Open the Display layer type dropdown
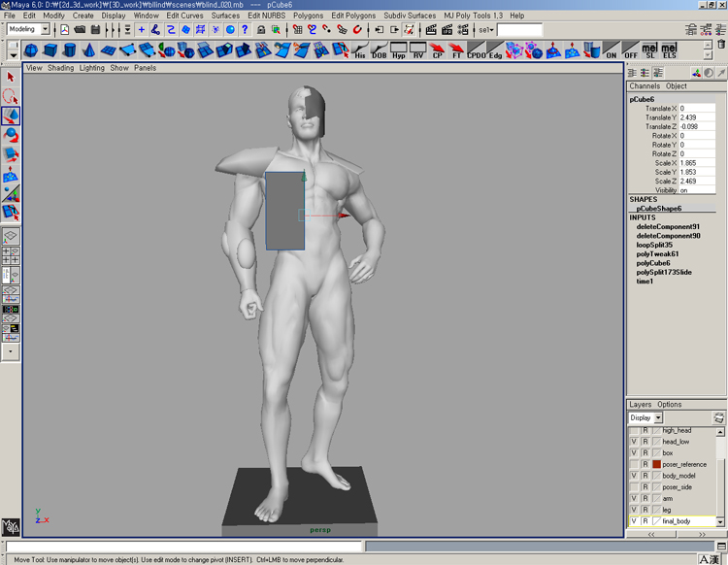Viewport: 728px width, 565px height. pos(658,417)
